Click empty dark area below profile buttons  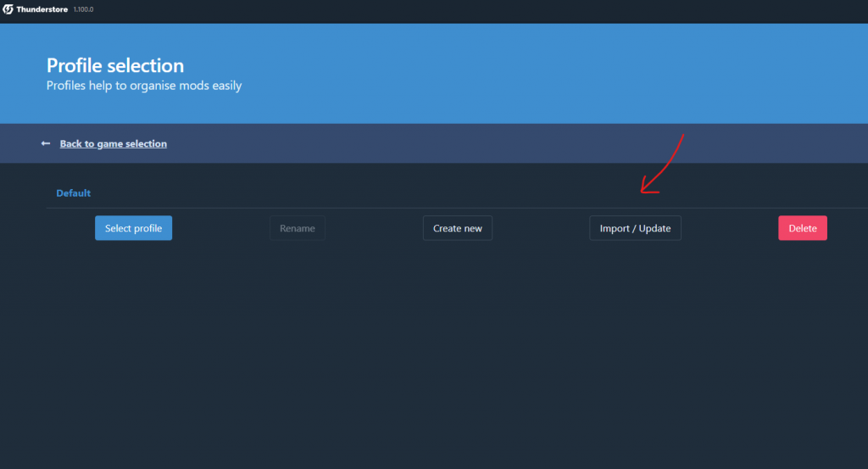tap(424, 356)
